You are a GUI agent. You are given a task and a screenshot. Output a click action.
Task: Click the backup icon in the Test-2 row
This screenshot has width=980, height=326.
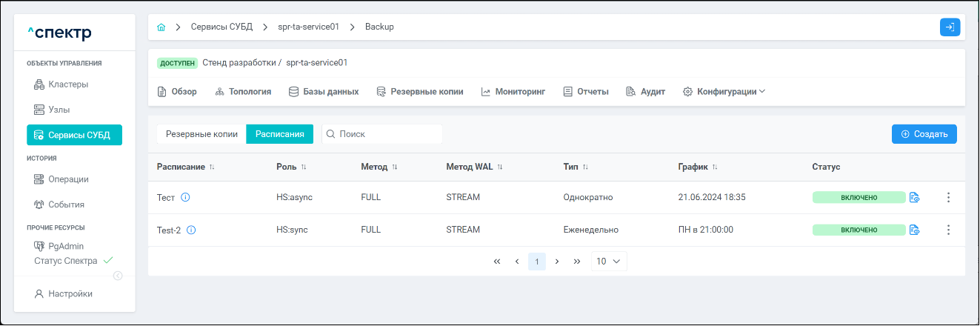tap(915, 230)
